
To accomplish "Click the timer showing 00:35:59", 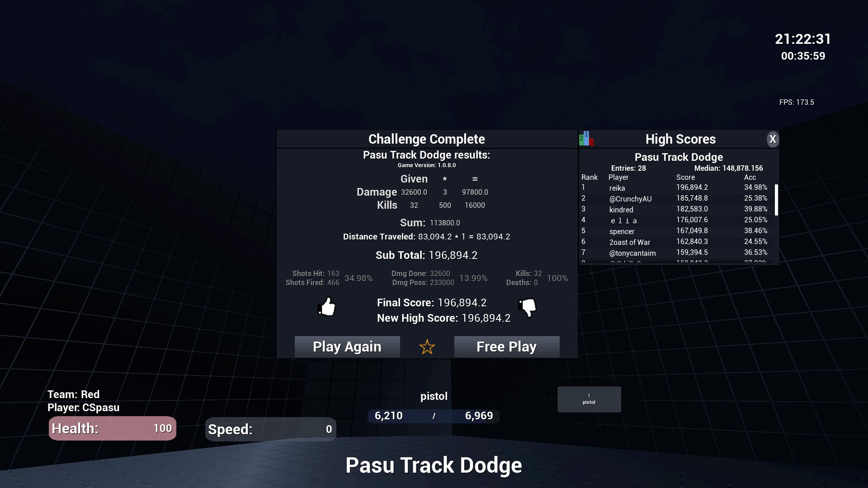I will (803, 56).
